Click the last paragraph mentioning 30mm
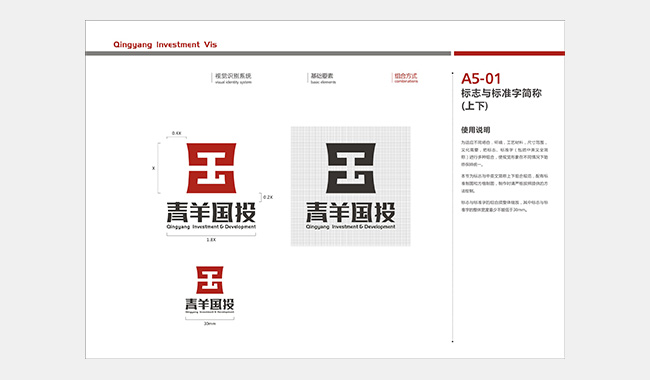The image size is (650, 380). point(504,206)
